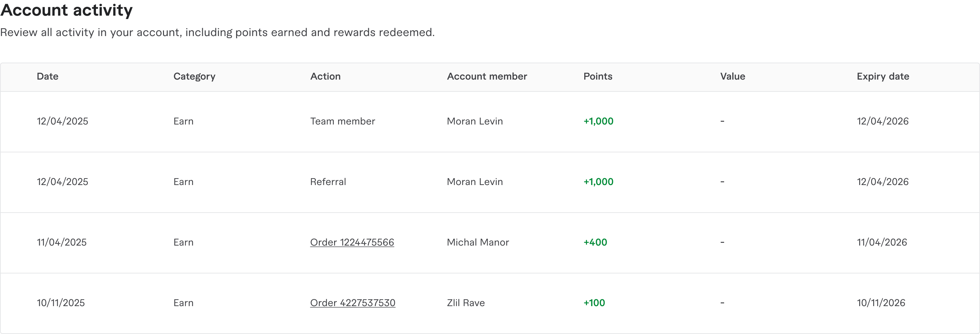Open the Order 1224475566 link

[x=352, y=242]
